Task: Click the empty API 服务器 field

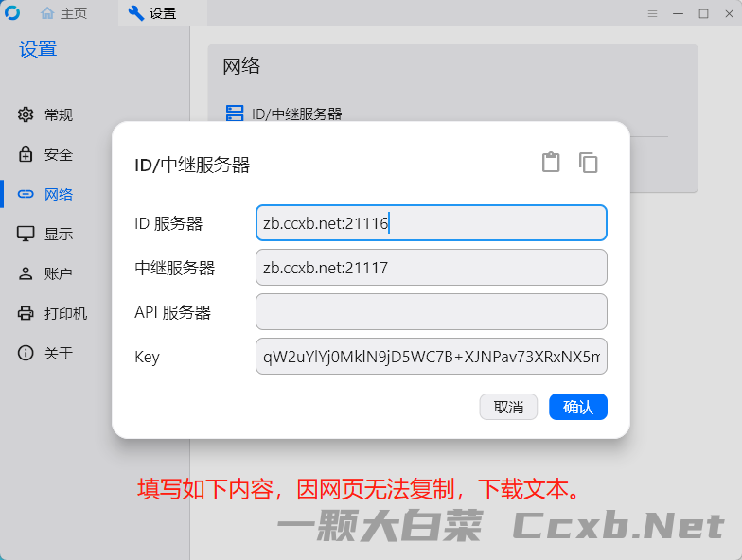Action: tap(432, 312)
